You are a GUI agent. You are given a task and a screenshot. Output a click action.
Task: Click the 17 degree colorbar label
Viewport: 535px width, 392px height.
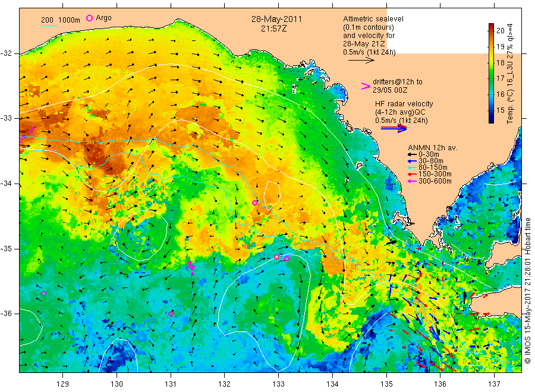500,78
